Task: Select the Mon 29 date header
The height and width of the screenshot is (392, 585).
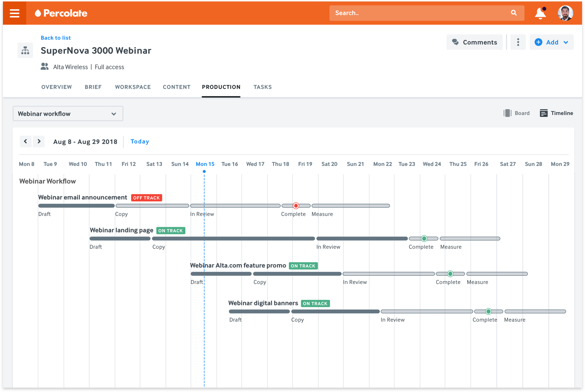Action: (x=560, y=164)
